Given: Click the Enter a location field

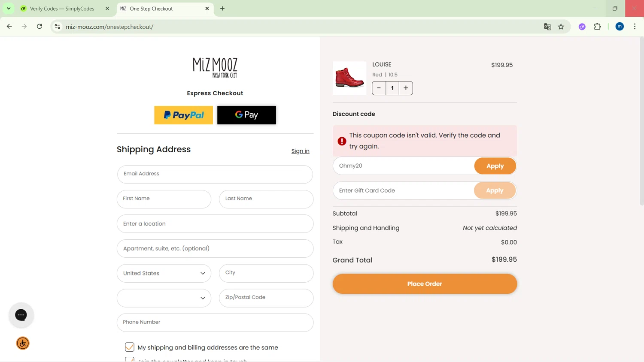Looking at the screenshot, I should coord(215,224).
